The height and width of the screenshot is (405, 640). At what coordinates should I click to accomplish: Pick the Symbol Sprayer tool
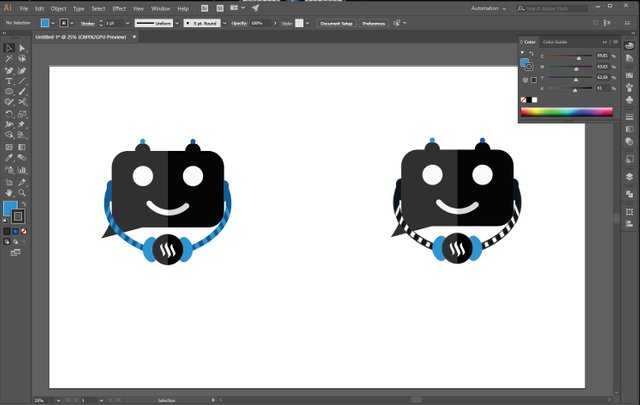coord(9,170)
